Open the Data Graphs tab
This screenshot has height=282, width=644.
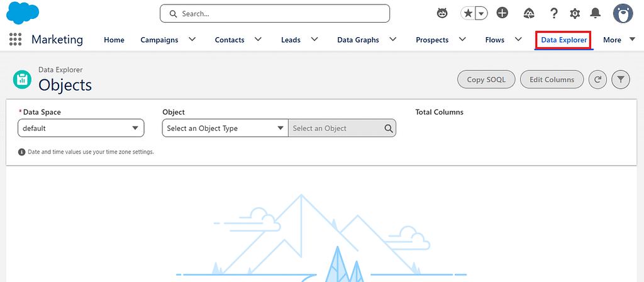click(358, 40)
